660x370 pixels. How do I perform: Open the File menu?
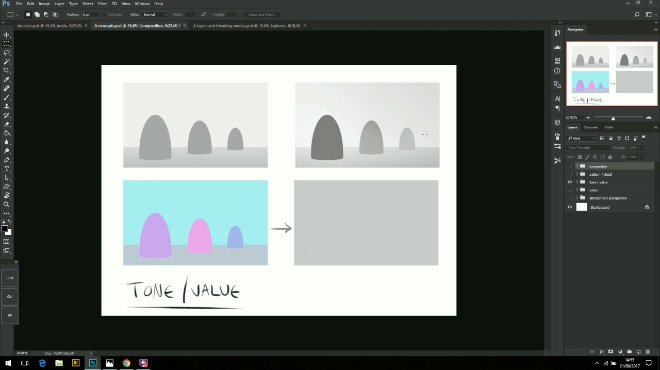click(x=19, y=3)
